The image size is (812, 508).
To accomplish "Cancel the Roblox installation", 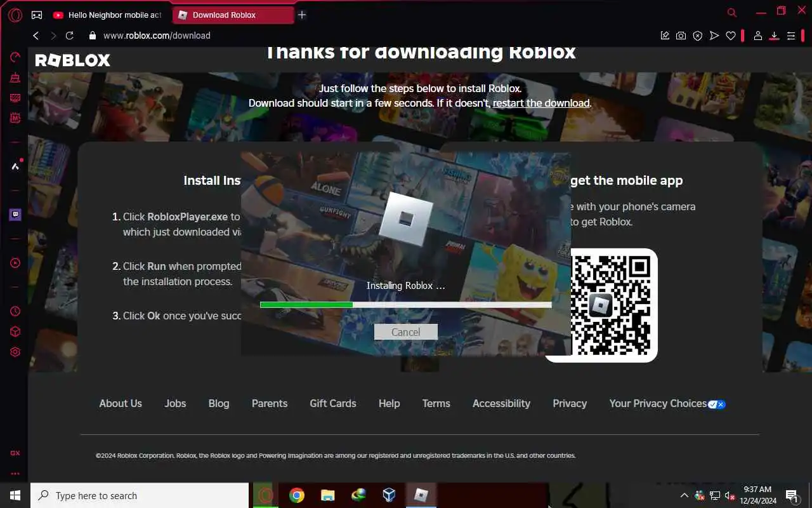I will [x=405, y=332].
